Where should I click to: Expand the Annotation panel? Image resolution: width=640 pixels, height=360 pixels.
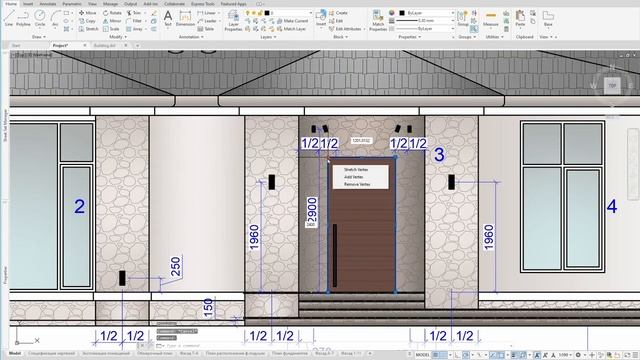[x=191, y=37]
